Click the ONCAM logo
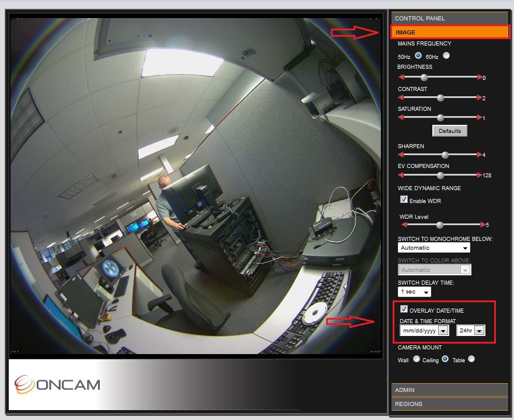The width and height of the screenshot is (514, 420). click(58, 383)
